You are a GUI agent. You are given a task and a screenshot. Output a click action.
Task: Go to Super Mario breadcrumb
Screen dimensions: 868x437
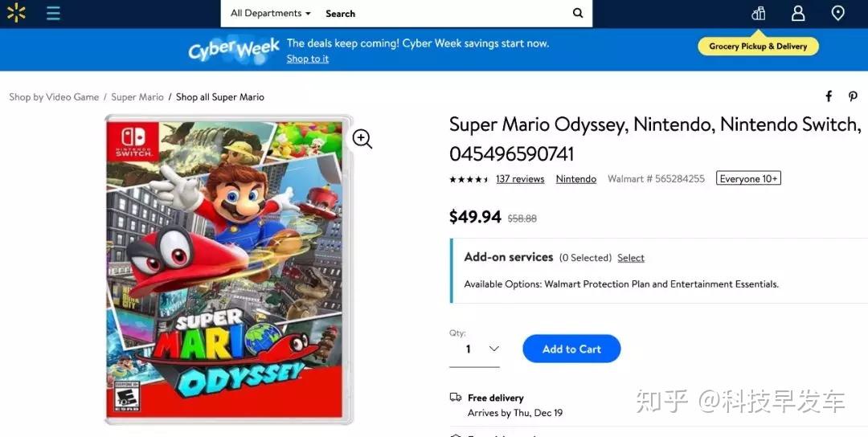point(137,97)
